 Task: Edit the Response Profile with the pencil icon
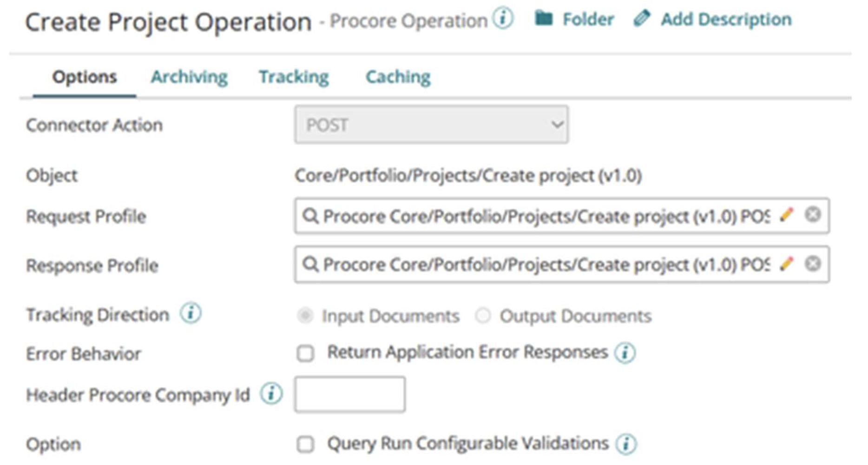[786, 265]
